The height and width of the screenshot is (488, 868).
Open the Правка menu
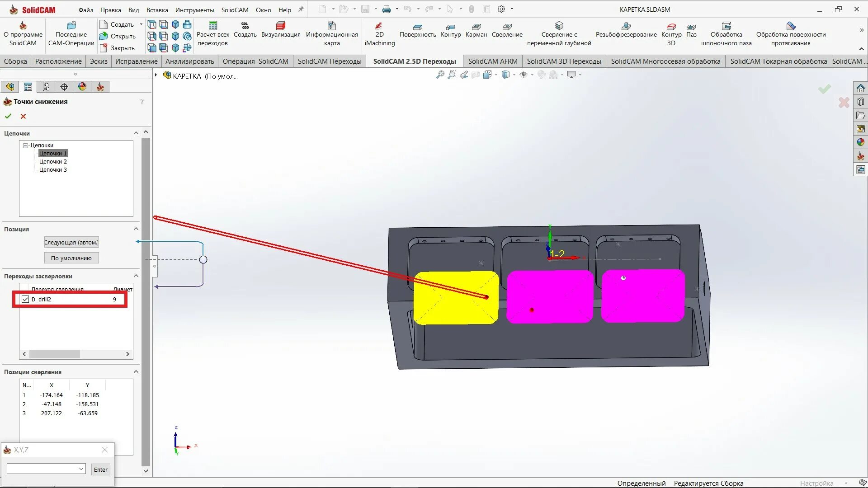tap(111, 10)
